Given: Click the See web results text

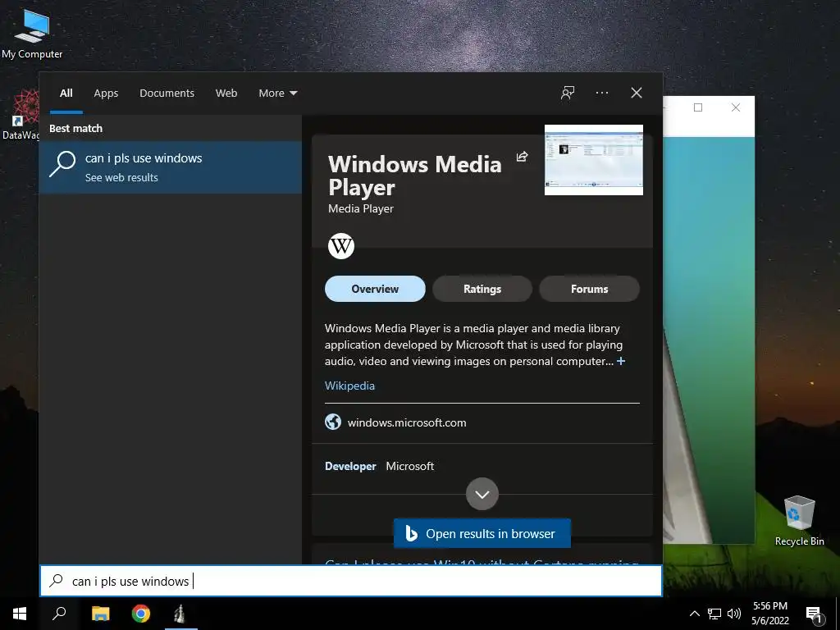Looking at the screenshot, I should tap(121, 178).
